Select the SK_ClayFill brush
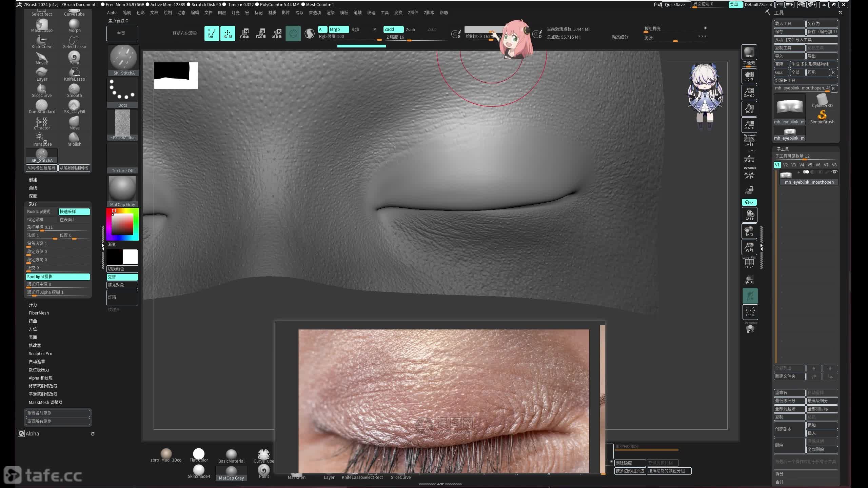This screenshot has height=488, width=868. (x=74, y=107)
